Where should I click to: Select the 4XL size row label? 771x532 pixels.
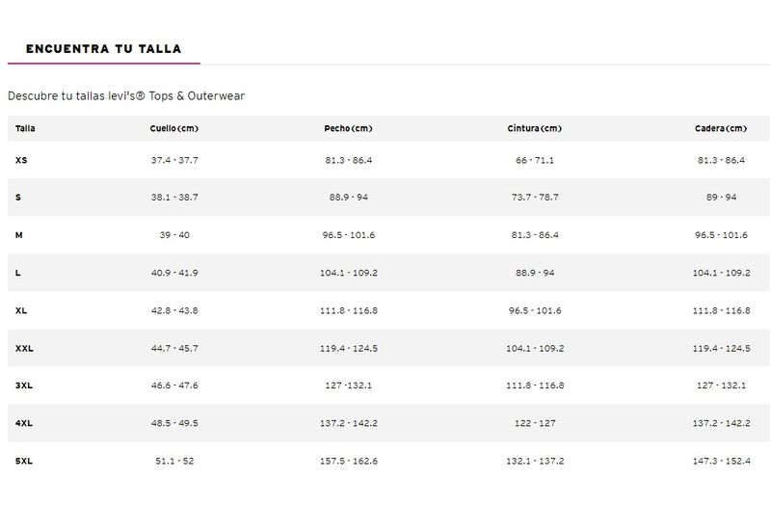24,423
